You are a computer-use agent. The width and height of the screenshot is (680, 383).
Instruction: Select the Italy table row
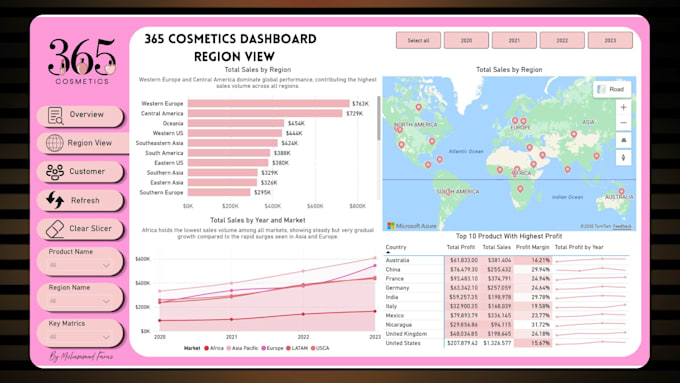click(506, 306)
